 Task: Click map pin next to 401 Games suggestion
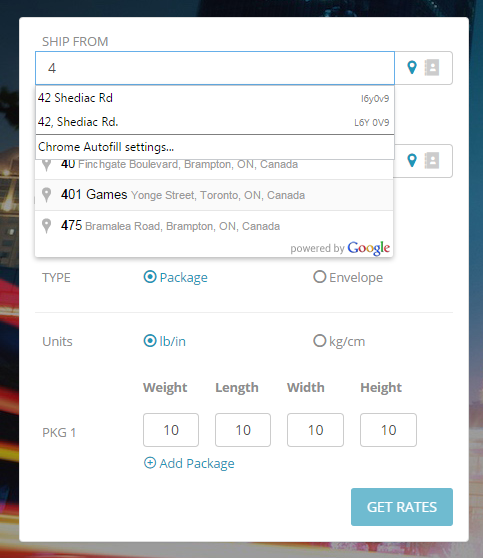point(46,195)
